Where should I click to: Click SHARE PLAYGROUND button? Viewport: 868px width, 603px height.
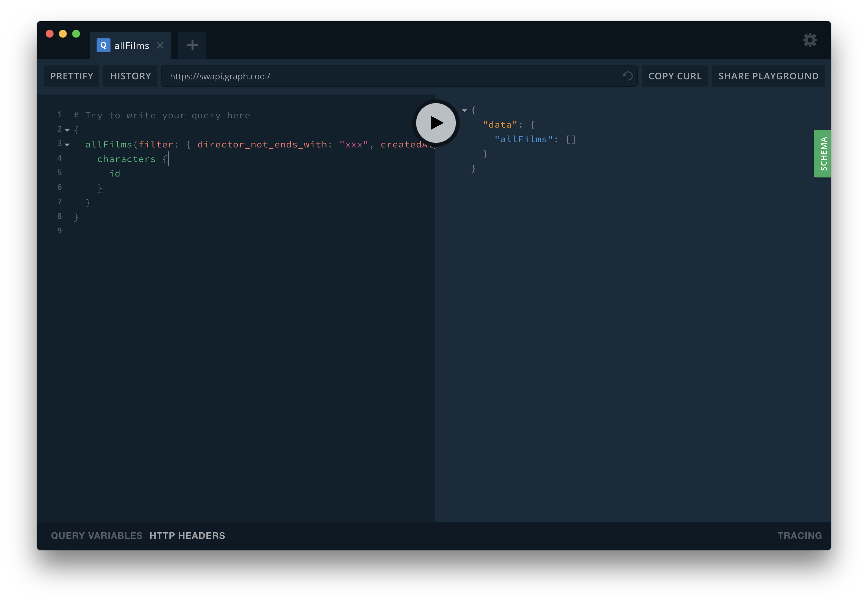768,76
